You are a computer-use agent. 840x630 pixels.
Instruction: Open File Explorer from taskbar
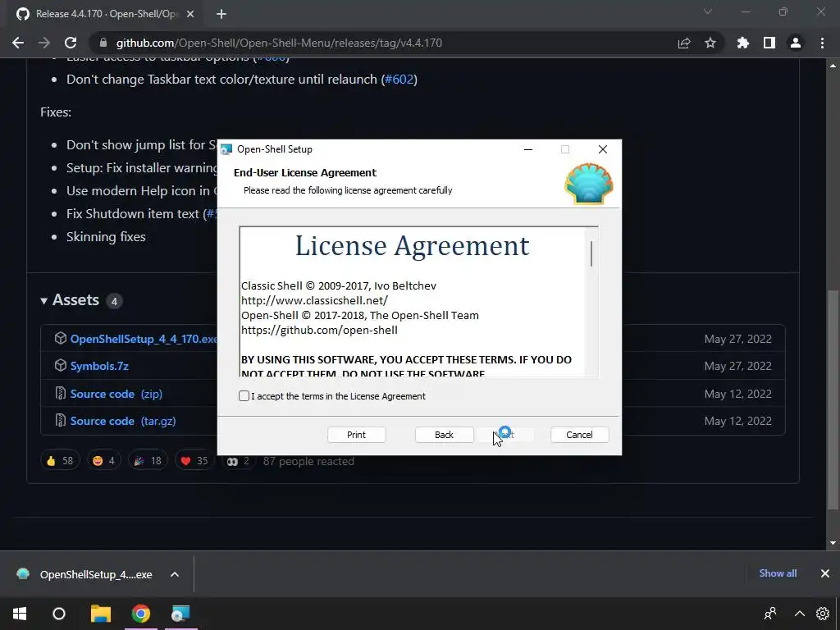point(100,614)
